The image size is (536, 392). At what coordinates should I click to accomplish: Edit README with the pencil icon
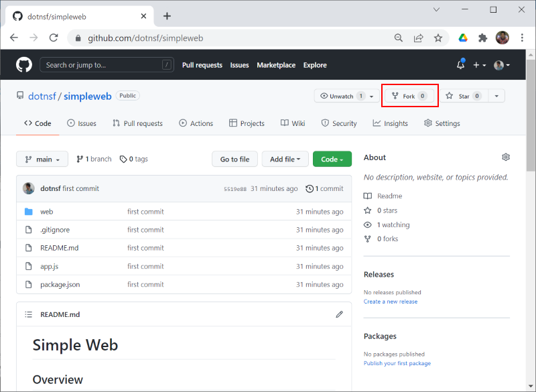(x=339, y=314)
